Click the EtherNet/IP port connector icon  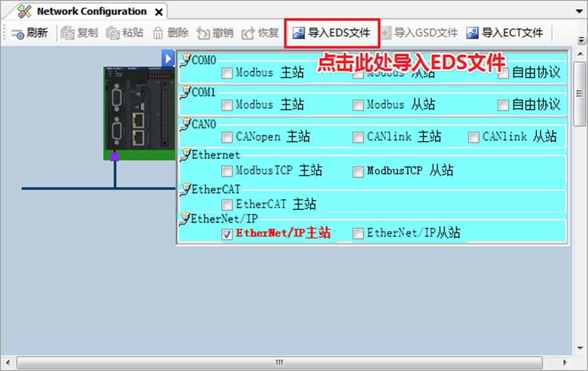pyautogui.click(x=185, y=218)
